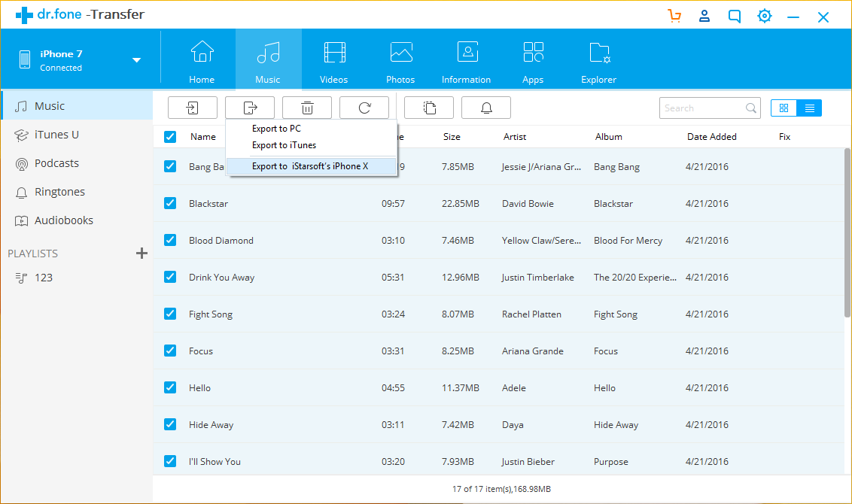Expand the iPhone 7 device dropdown
Image resolution: width=852 pixels, height=504 pixels.
coord(136,59)
